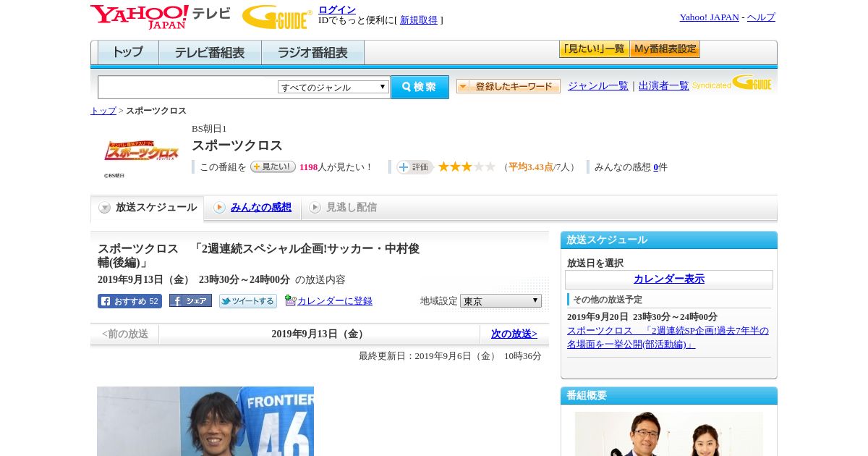This screenshot has width=868, height=456.
Task: Click the ヘルプ link
Action: [761, 17]
